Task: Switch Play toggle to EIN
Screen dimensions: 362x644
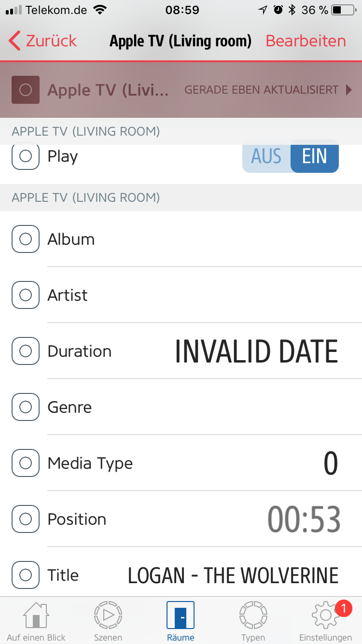Action: (x=314, y=157)
